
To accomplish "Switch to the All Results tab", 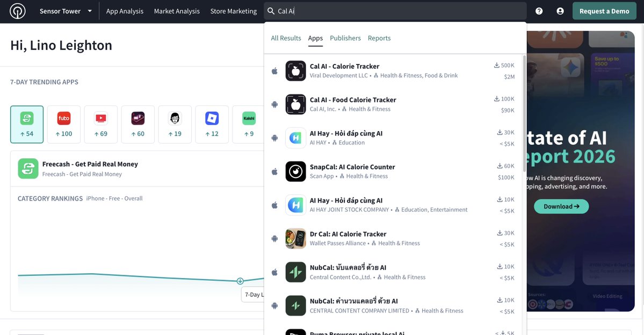I will coord(286,38).
